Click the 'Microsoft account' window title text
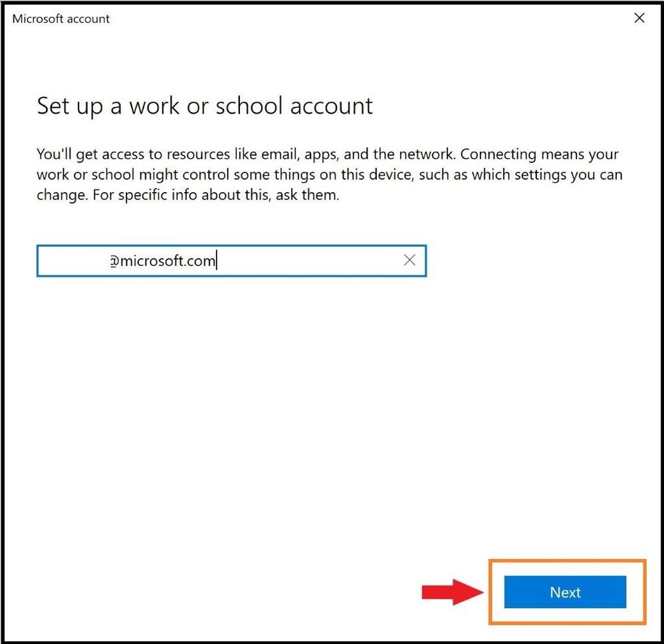 [x=61, y=19]
